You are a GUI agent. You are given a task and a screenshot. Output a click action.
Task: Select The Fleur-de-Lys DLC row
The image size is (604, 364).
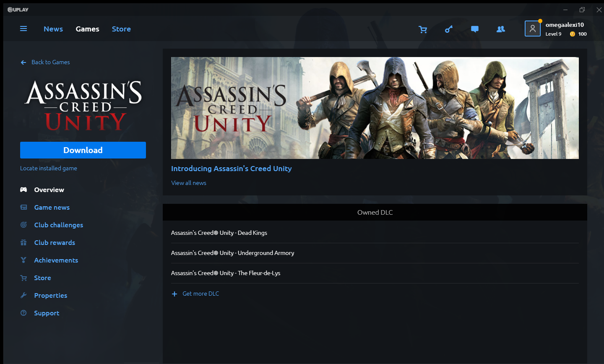pos(375,273)
